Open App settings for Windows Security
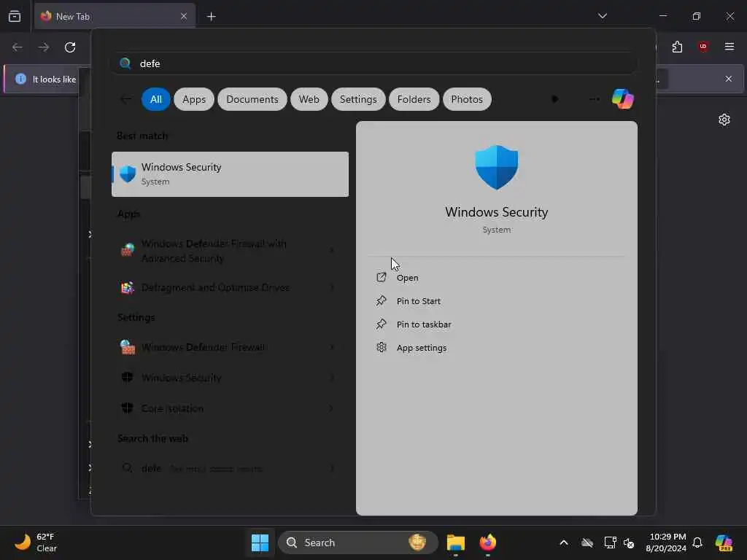Image resolution: width=747 pixels, height=560 pixels. click(x=422, y=348)
